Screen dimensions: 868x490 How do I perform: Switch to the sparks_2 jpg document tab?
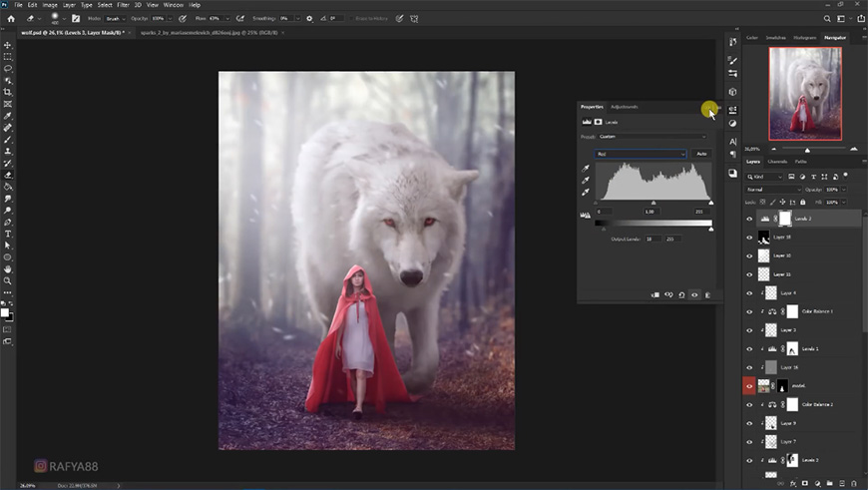209,33
